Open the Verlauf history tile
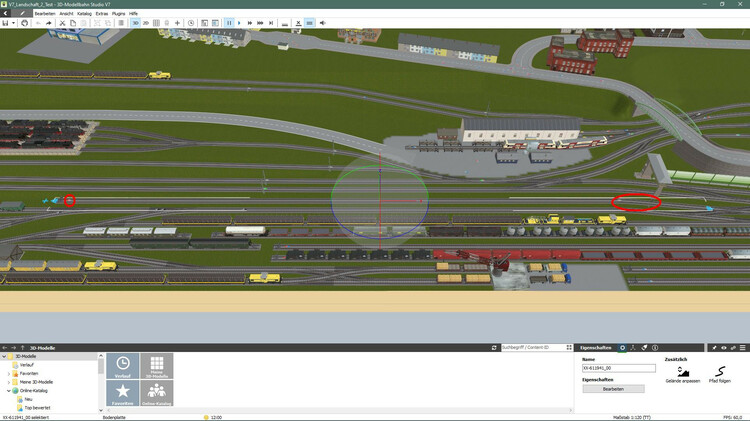Image resolution: width=750 pixels, height=421 pixels. tap(123, 365)
